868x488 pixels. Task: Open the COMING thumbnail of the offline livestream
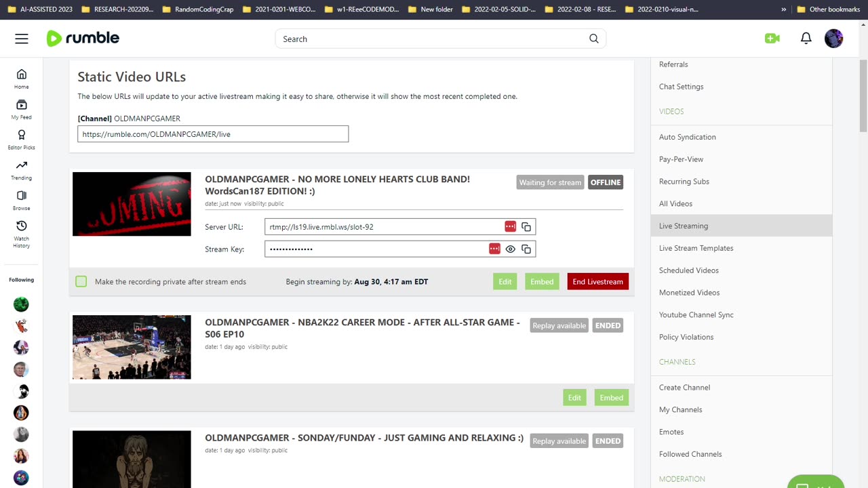point(132,204)
